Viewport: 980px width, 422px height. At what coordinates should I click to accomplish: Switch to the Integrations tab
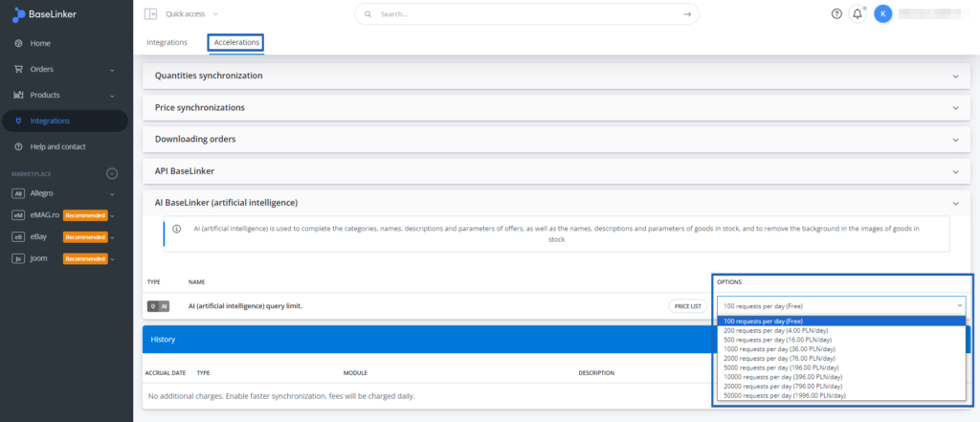point(167,42)
